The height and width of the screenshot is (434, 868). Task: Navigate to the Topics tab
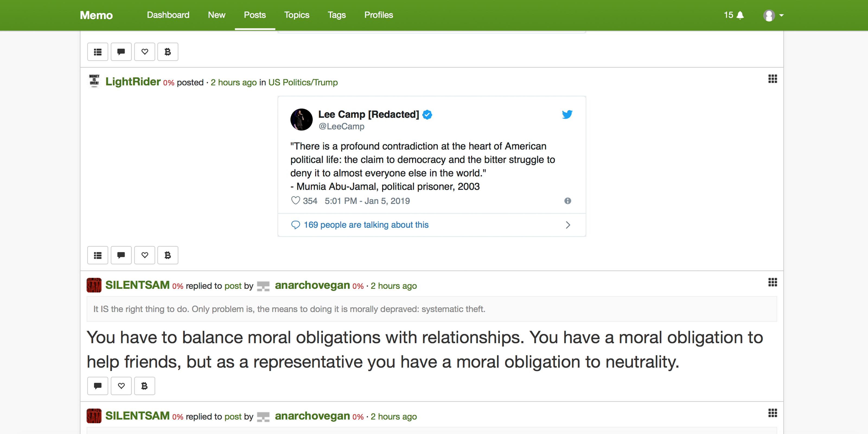pyautogui.click(x=297, y=15)
